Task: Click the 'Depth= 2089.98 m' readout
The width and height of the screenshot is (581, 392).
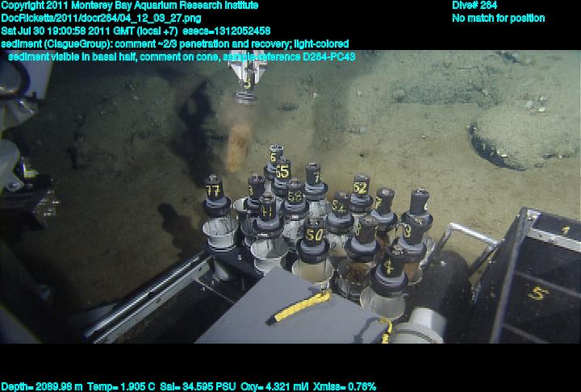Action: click(42, 386)
